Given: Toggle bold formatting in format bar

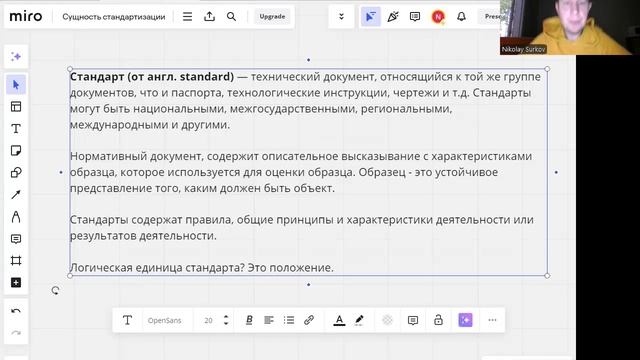Looking at the screenshot, I should coord(249,320).
